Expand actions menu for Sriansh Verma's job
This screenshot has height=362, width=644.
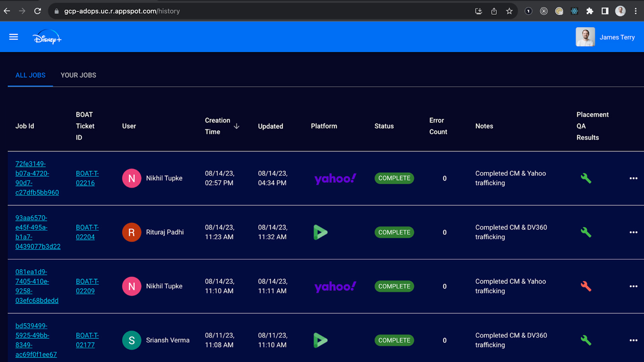633,340
